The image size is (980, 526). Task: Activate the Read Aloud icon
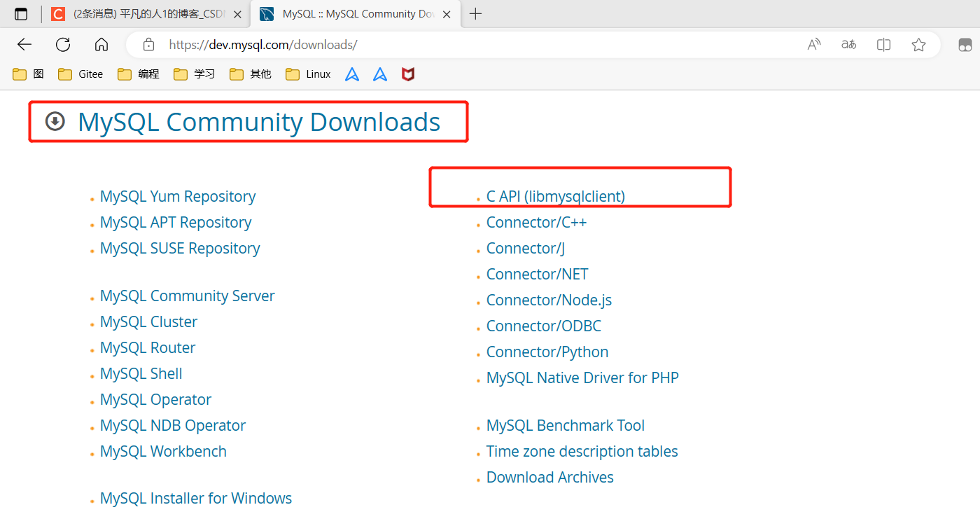coord(814,45)
